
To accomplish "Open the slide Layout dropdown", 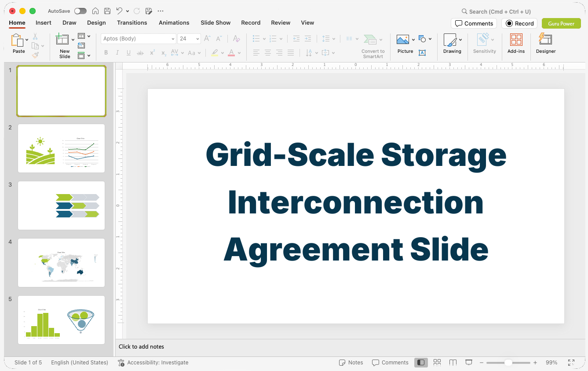I will pos(84,36).
